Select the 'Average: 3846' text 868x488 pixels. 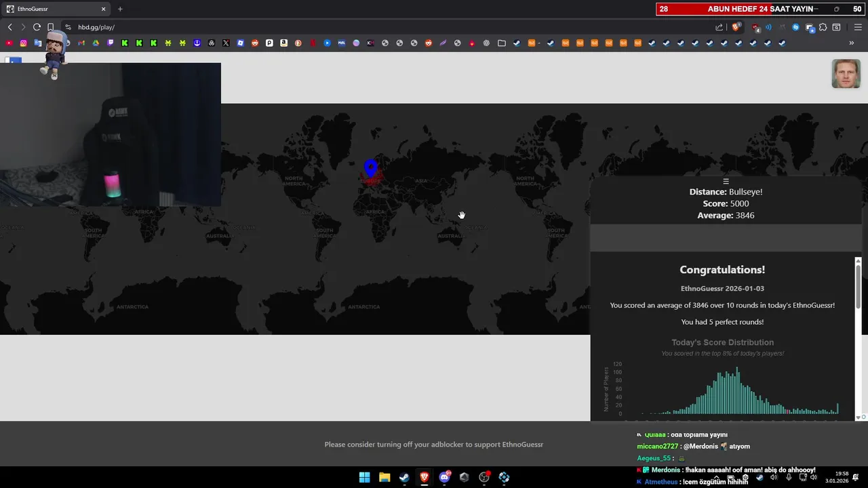pyautogui.click(x=726, y=216)
